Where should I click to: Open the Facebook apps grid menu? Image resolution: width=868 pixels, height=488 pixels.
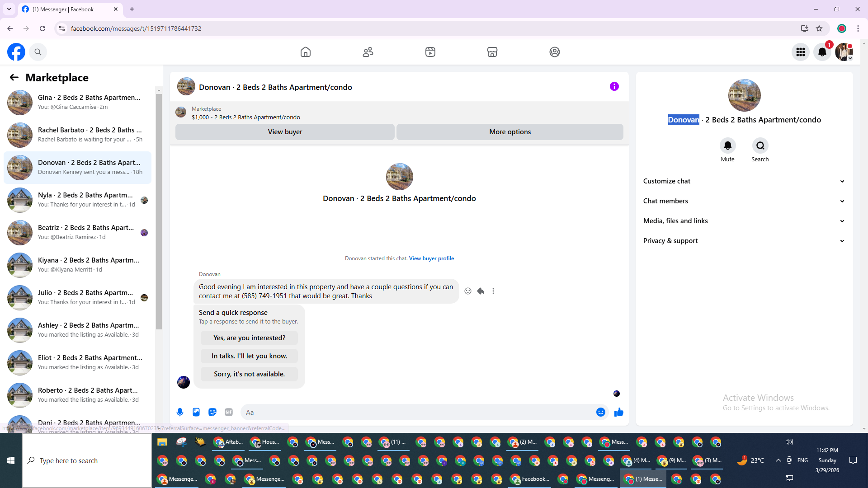pos(801,52)
